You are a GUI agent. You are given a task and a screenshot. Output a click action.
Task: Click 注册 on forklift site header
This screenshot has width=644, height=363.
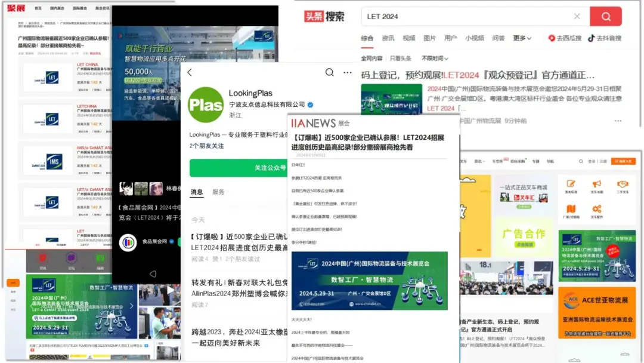[603, 162]
